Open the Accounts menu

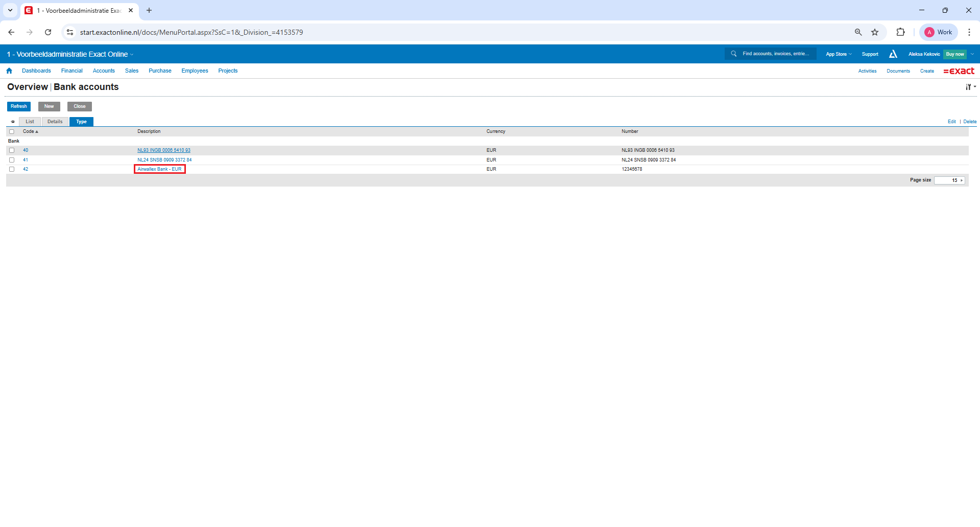[x=104, y=71]
